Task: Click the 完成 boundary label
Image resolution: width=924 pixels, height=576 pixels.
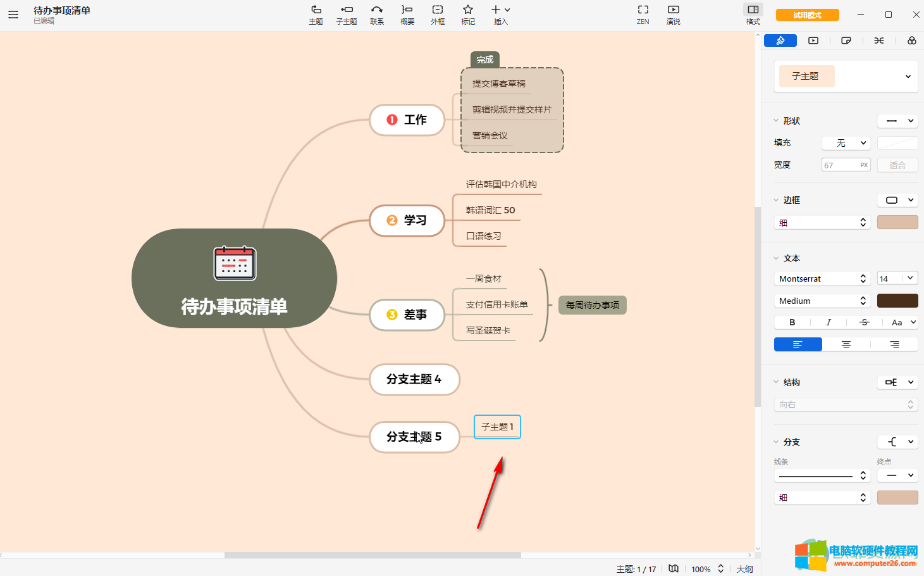Action: click(485, 59)
